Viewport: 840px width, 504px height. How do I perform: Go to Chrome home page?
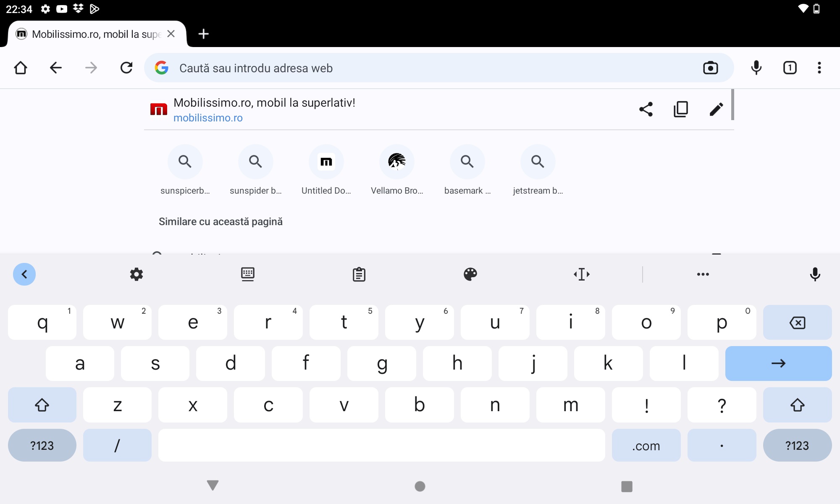tap(21, 68)
